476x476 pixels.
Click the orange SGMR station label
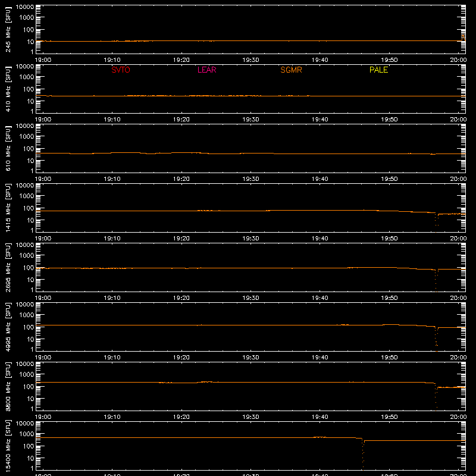[x=291, y=70]
